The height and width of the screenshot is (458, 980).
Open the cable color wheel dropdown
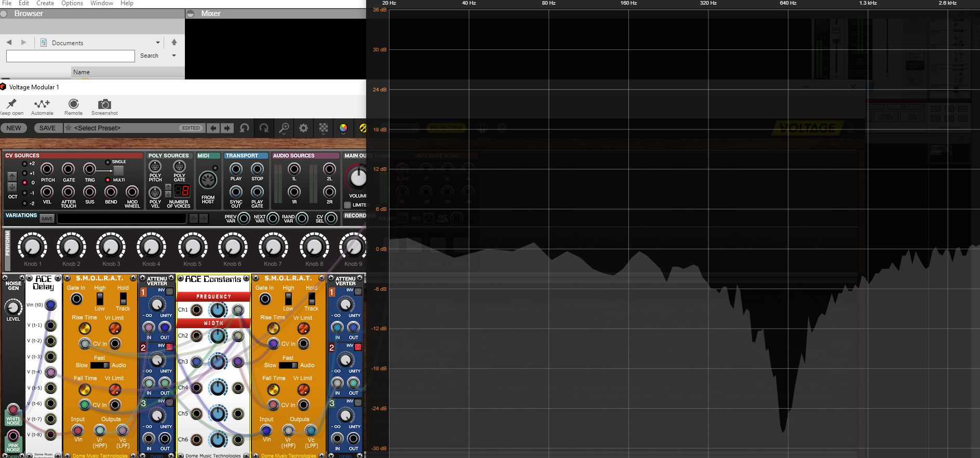pyautogui.click(x=343, y=128)
